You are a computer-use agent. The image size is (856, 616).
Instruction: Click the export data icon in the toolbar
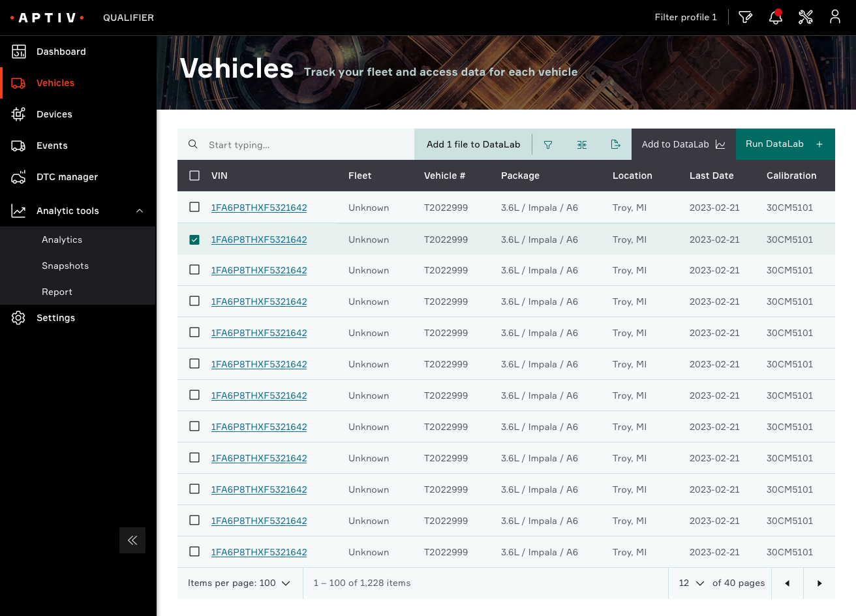tap(615, 144)
